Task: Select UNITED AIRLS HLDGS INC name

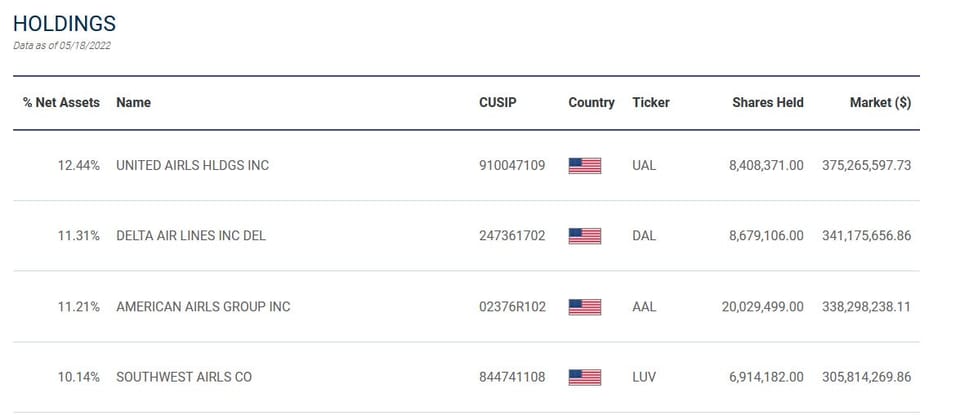Action: 192,165
